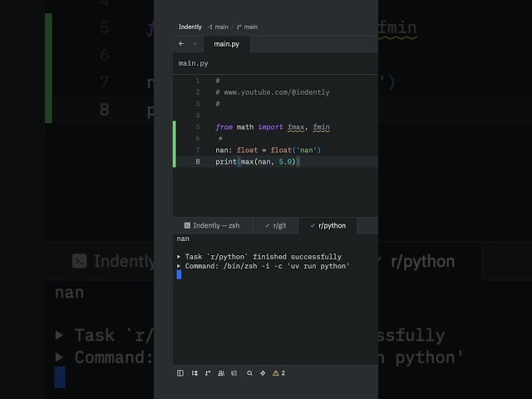Select the main.py editor tab
532x399 pixels.
click(x=227, y=44)
